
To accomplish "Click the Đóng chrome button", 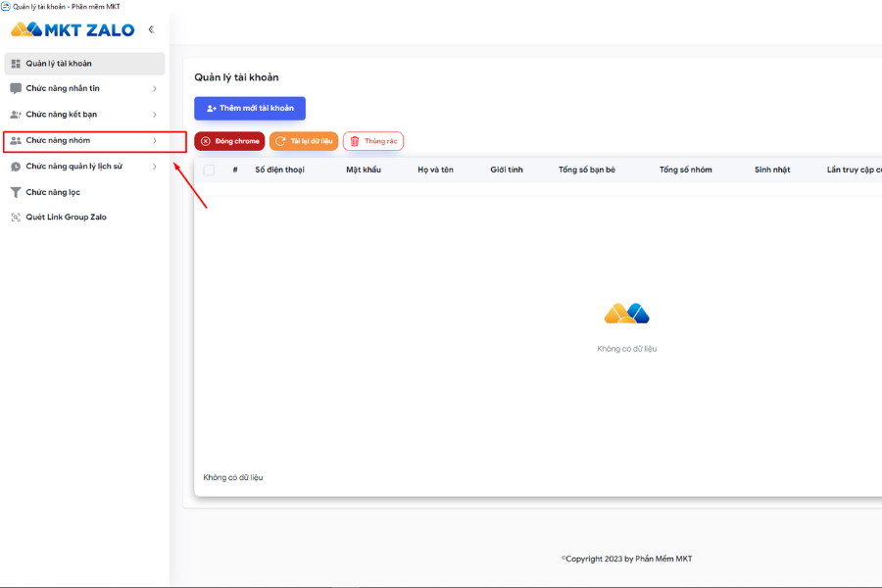I will (229, 141).
